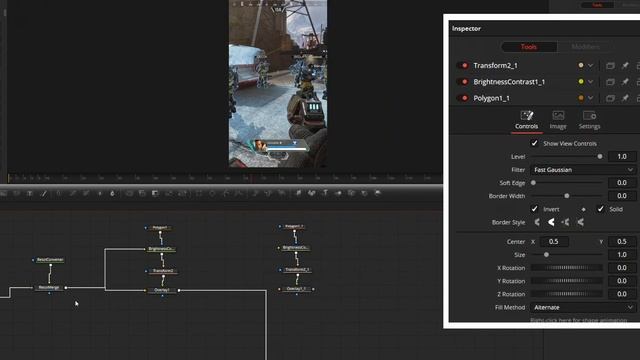This screenshot has width=640, height=360.
Task: Open the Controls tab
Action: click(x=527, y=120)
